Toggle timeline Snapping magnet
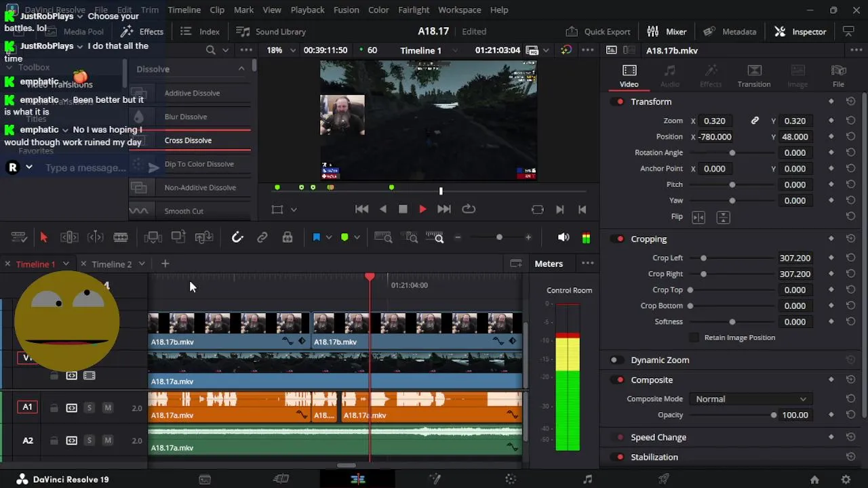This screenshot has height=488, width=868. 237,237
